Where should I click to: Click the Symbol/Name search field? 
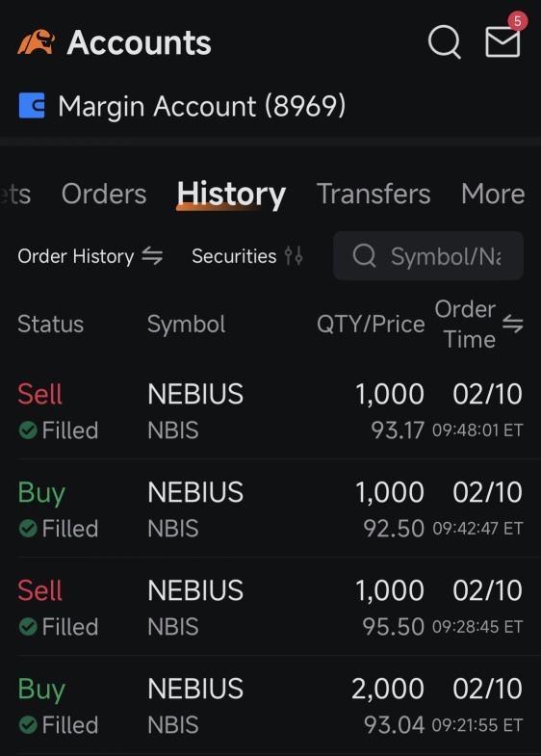tap(428, 255)
